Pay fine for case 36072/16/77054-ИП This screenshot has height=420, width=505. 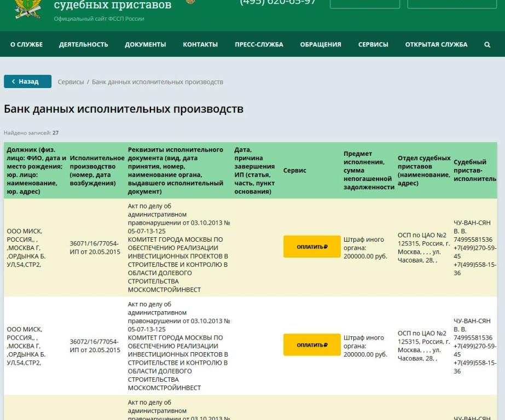pos(312,345)
